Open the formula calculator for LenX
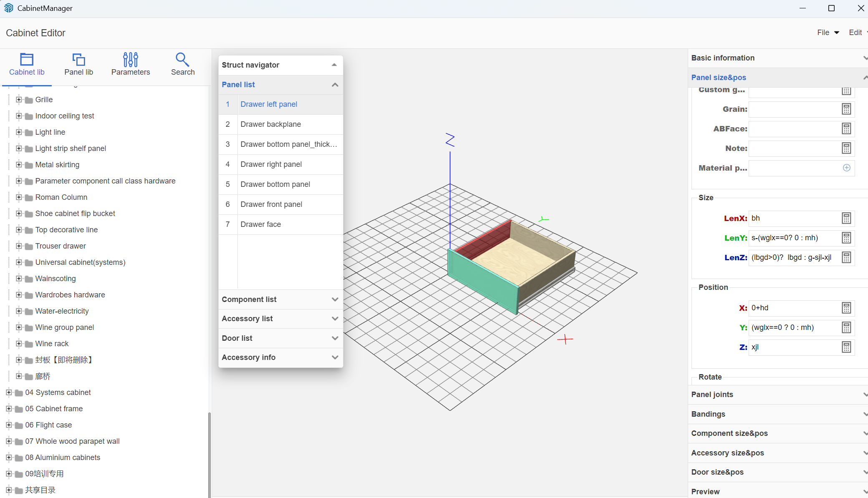Viewport: 868px width, 498px height. coord(846,218)
